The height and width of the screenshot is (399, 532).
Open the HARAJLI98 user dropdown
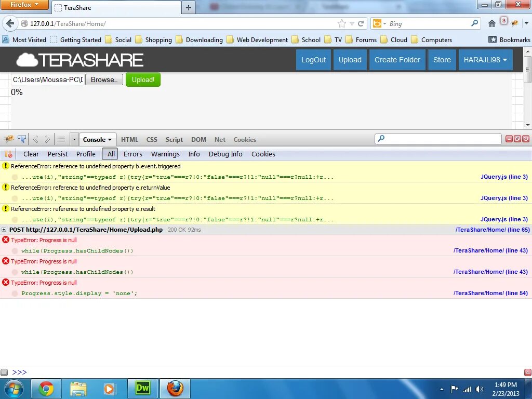pyautogui.click(x=486, y=60)
